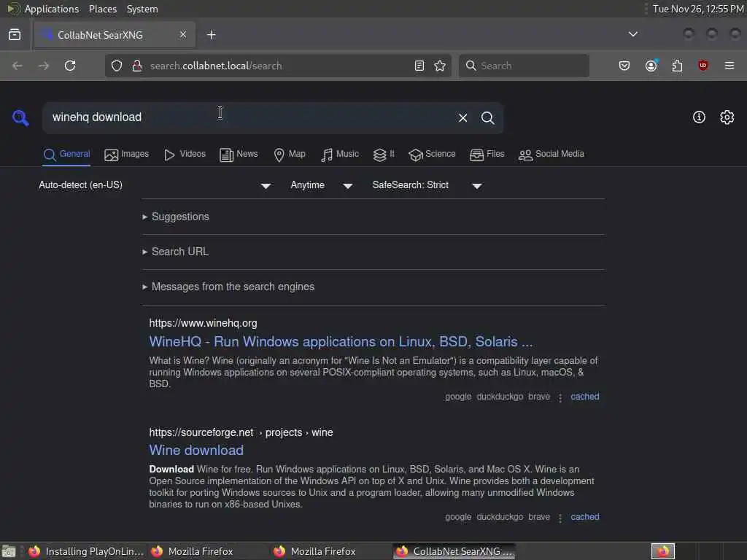The height and width of the screenshot is (560, 747).
Task: Open more options for Wine download result
Action: [x=560, y=518]
